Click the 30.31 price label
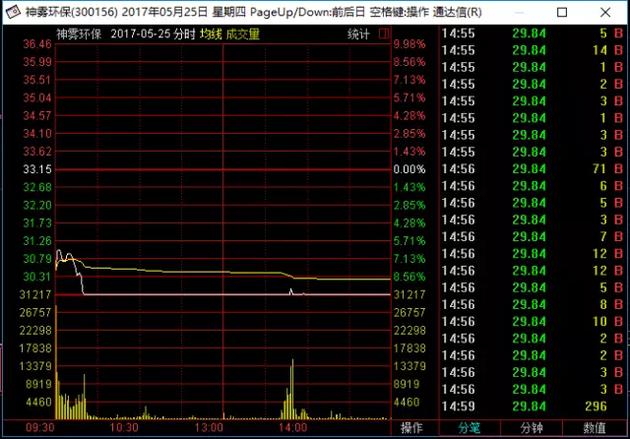Screen dimensions: 630x439 click(37, 277)
